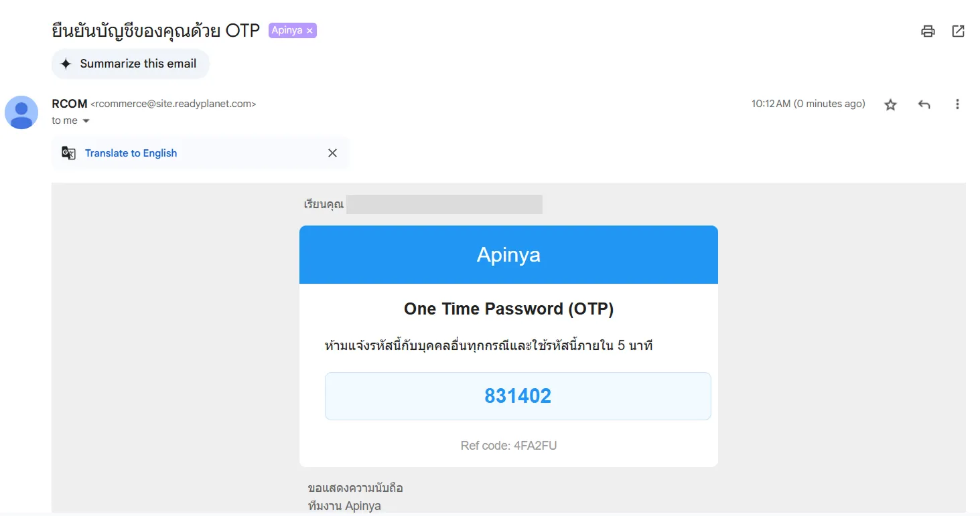This screenshot has height=516, width=980.
Task: Click the RCOM sender name
Action: pyautogui.click(x=70, y=104)
